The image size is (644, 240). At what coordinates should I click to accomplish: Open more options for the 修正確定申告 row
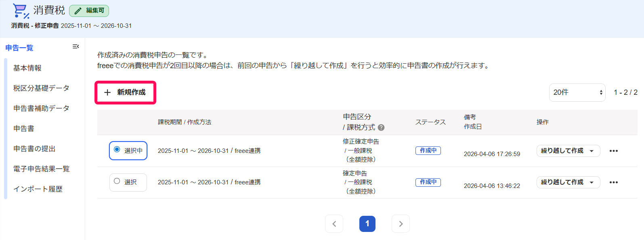point(614,151)
